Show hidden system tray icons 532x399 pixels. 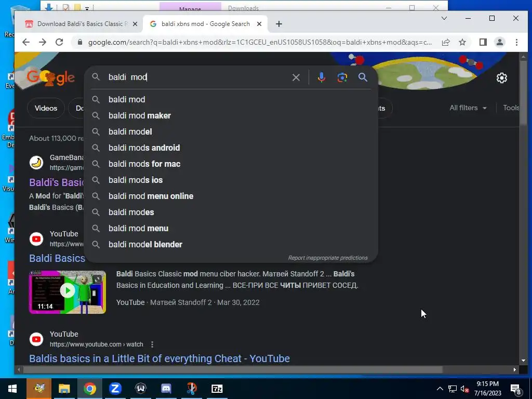(440, 389)
